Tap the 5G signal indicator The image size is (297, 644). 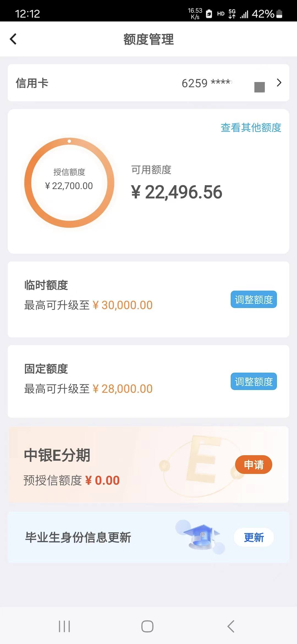(x=232, y=13)
